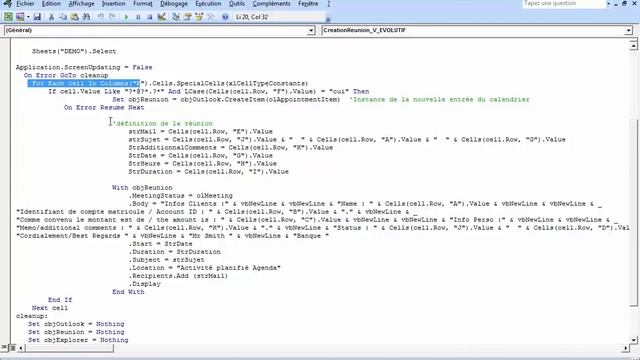Click the horizontal scrollbar right arrow
The width and height of the screenshot is (640, 360).
pos(626,348)
